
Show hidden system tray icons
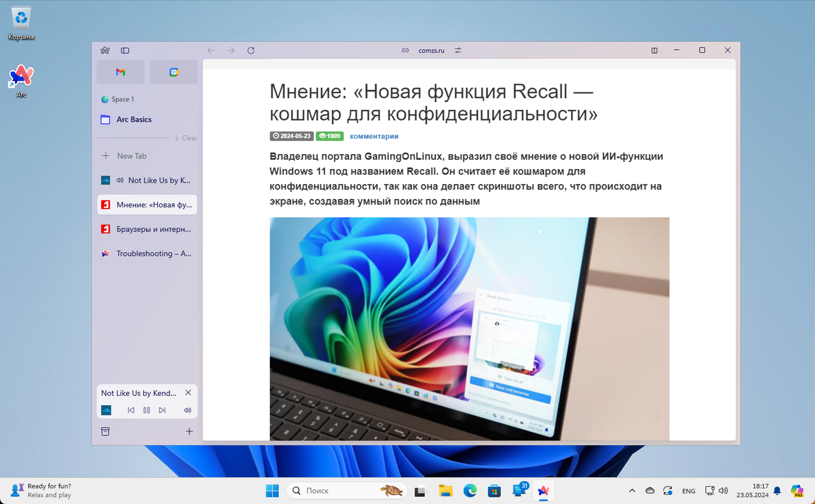coord(632,490)
